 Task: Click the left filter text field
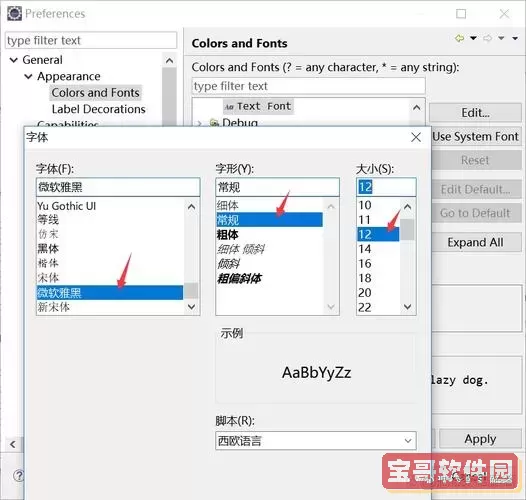[91, 41]
